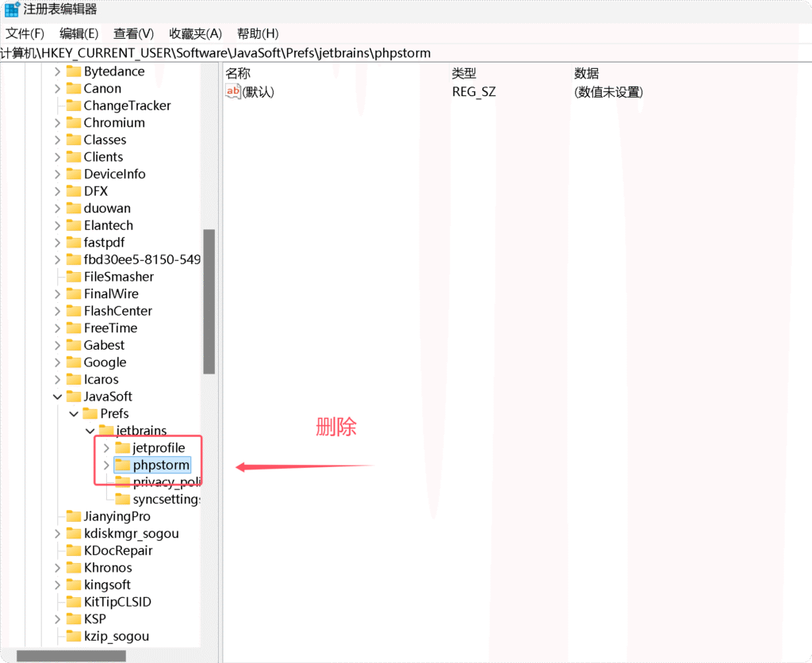Screen dimensions: 812x663
Task: Click the Registry Editor title bar icon
Action: 11,10
